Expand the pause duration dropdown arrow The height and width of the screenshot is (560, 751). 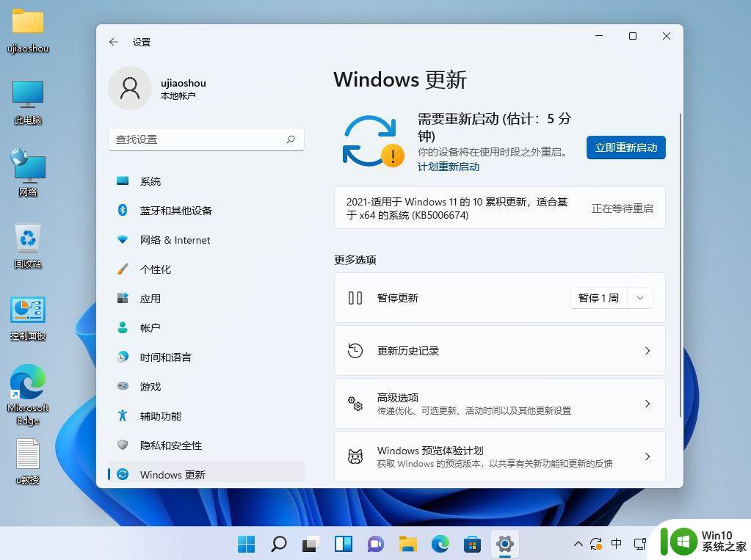click(x=640, y=298)
